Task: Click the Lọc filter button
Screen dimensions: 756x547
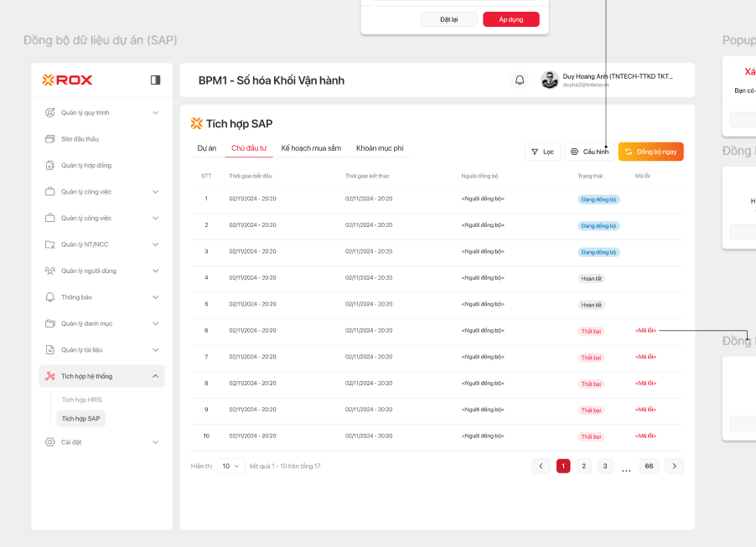Action: (x=542, y=152)
